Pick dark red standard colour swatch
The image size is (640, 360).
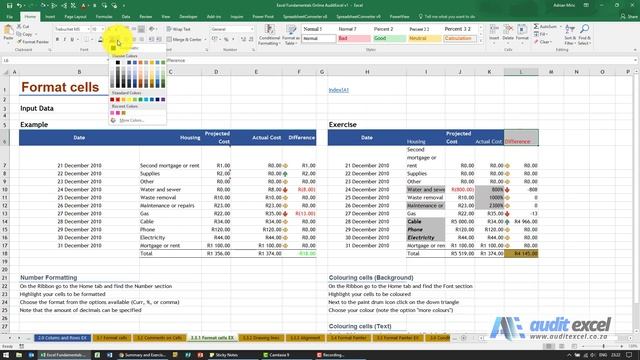click(x=112, y=100)
